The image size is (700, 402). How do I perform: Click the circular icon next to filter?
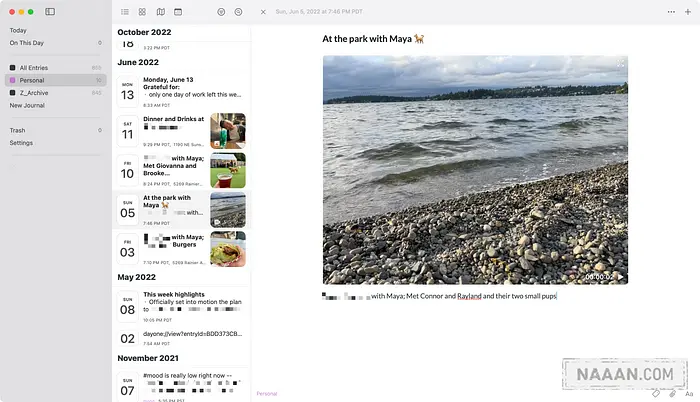click(x=238, y=12)
